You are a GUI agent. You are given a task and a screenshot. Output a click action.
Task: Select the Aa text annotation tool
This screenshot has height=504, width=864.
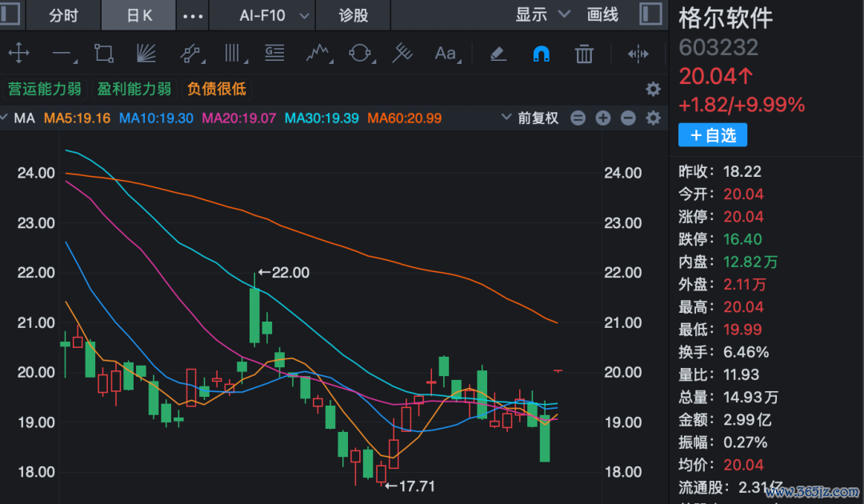tap(447, 54)
